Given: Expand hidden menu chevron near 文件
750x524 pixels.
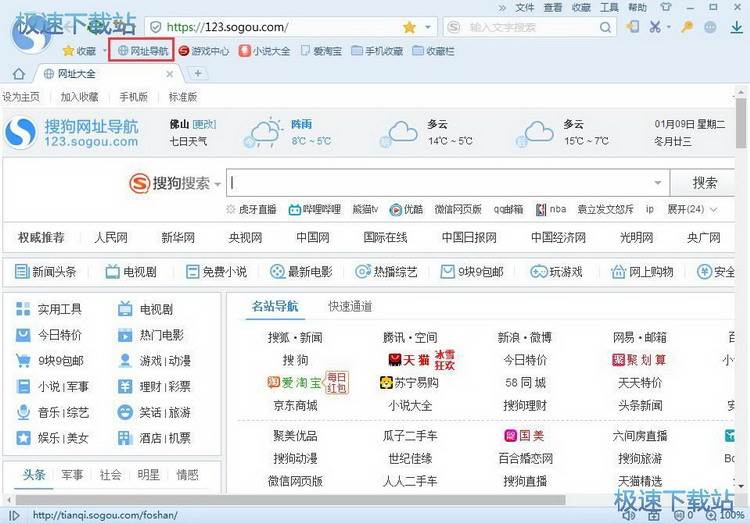Looking at the screenshot, I should [502, 8].
